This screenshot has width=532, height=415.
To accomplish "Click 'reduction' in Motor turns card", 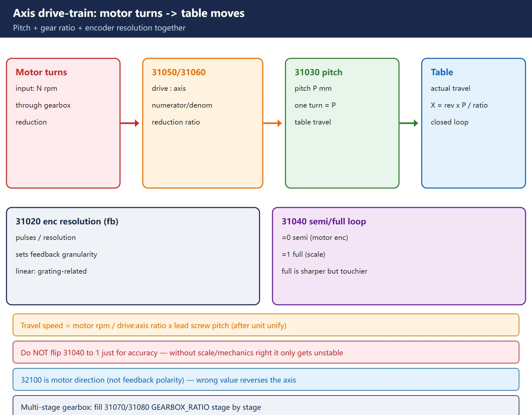I will [x=31, y=122].
